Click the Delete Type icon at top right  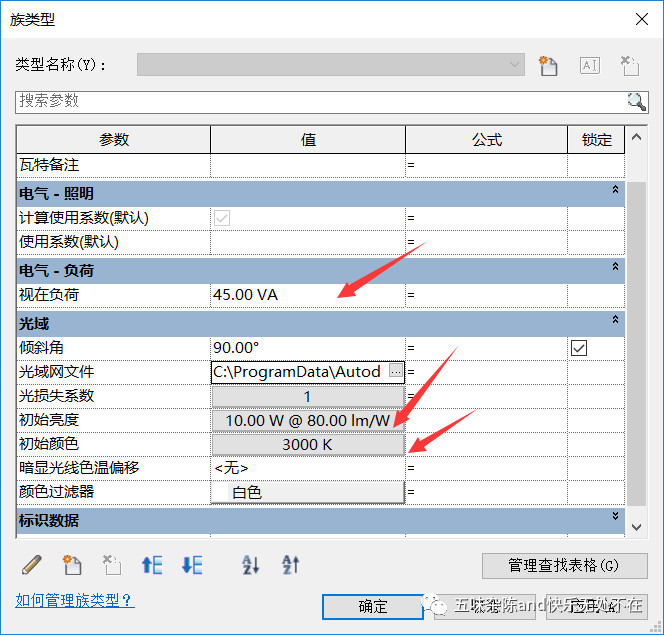tap(630, 66)
